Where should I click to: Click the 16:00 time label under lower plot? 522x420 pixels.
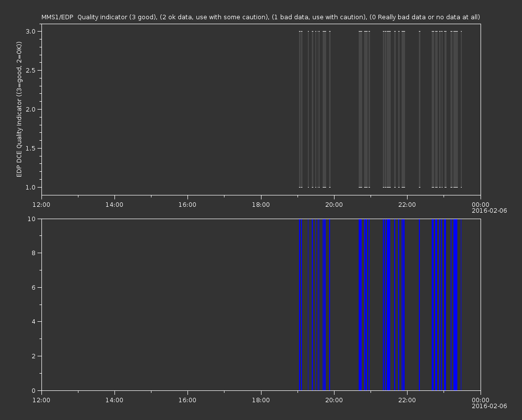(187, 400)
